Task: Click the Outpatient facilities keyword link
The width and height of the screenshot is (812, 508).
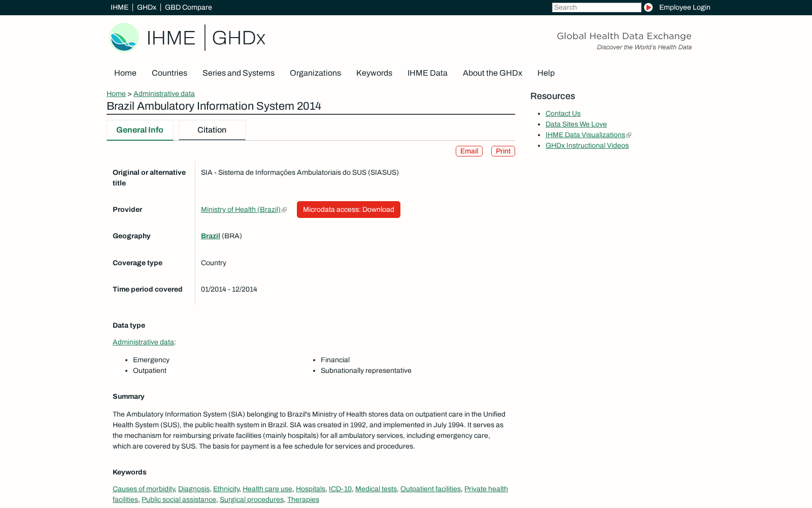Action: (430, 489)
